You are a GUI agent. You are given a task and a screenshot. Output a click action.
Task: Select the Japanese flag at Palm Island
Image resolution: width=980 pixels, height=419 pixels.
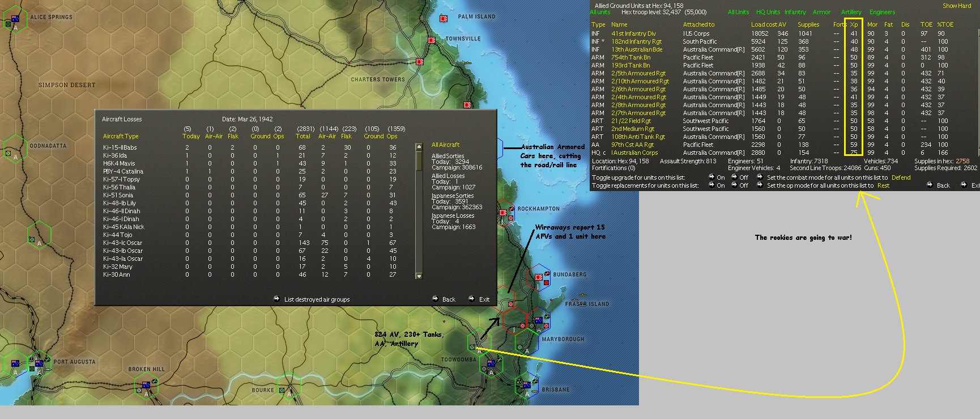tap(444, 19)
